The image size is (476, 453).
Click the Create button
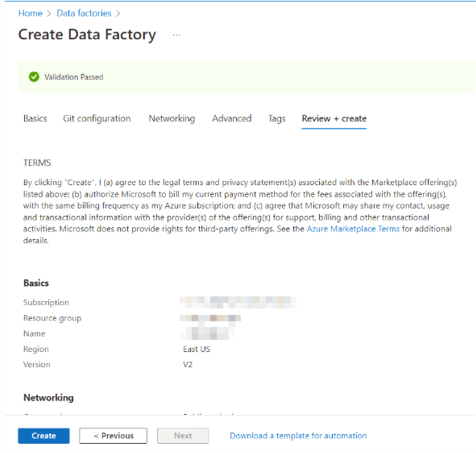[x=44, y=436]
